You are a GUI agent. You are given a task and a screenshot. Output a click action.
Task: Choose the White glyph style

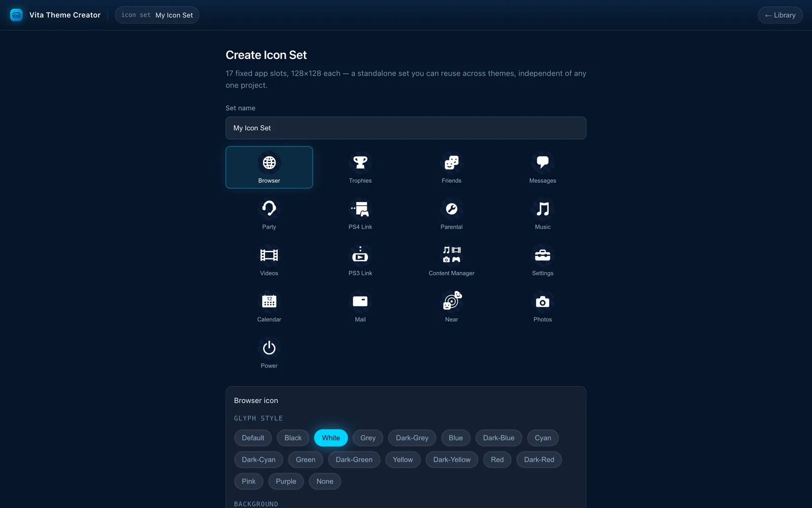click(331, 438)
